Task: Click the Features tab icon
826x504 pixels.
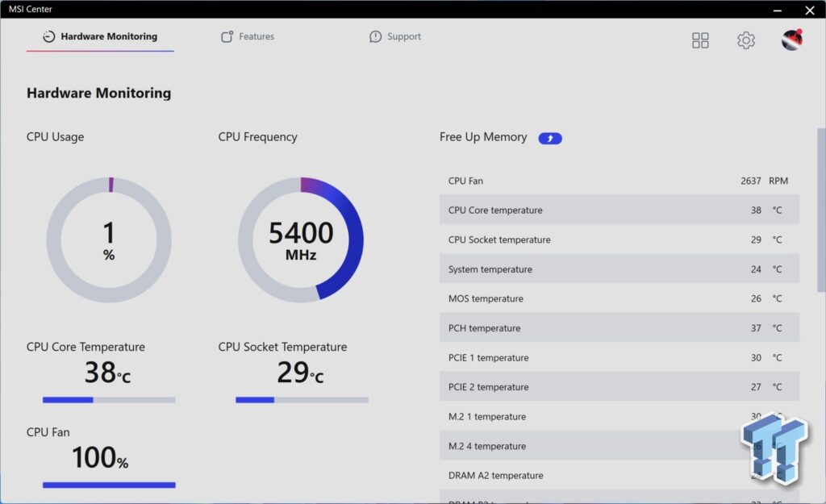Action: click(227, 36)
